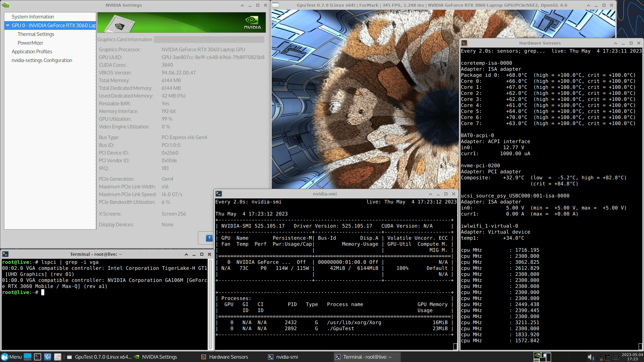Click the Bus Type value PCI Express x16 Gen4
644x362 pixels.
coord(184,137)
